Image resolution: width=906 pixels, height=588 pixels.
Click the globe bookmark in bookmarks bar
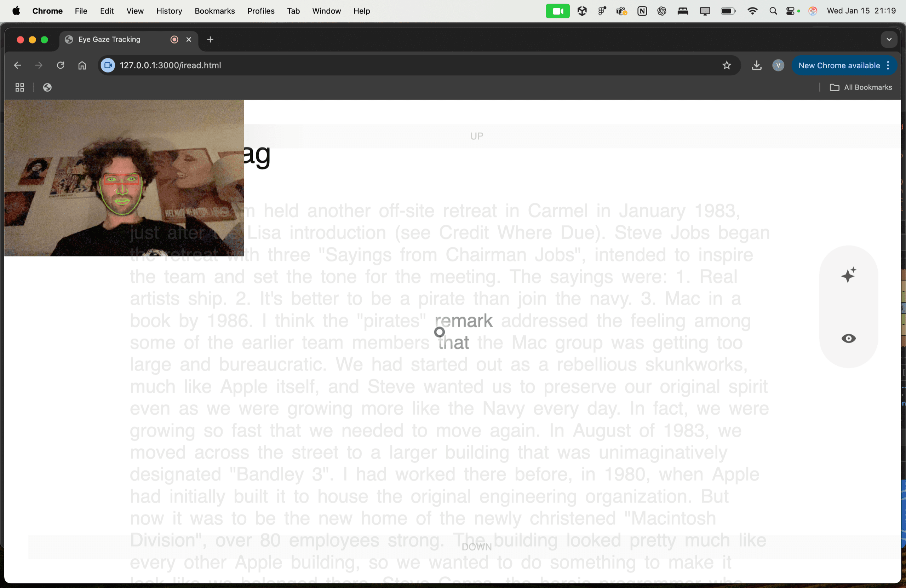(x=47, y=87)
